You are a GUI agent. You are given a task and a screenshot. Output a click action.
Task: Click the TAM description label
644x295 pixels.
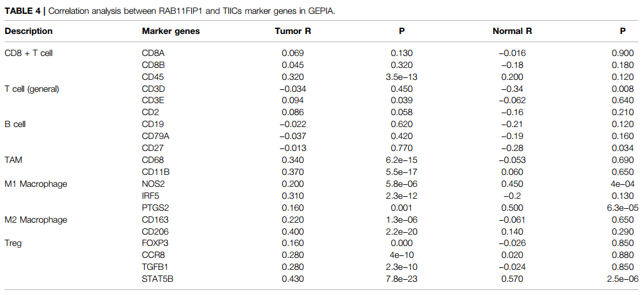tap(14, 160)
